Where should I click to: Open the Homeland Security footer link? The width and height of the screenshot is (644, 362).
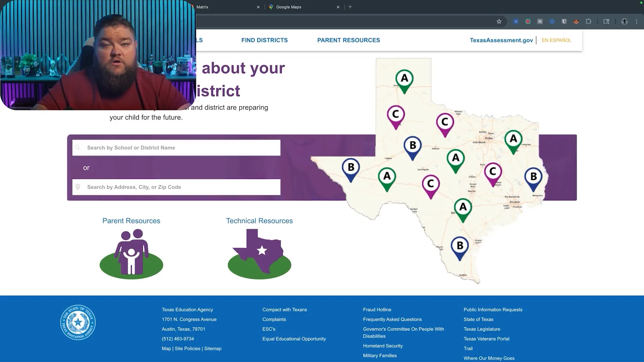[x=383, y=346]
